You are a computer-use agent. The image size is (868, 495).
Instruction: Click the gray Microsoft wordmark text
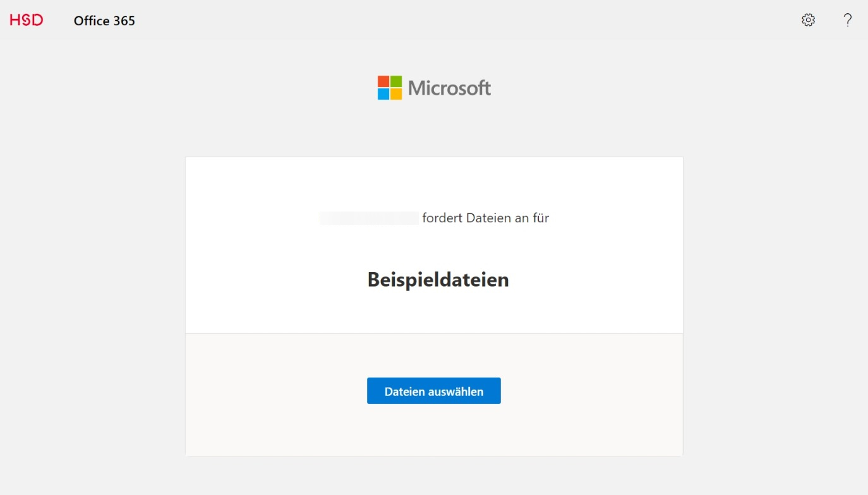[x=449, y=88]
